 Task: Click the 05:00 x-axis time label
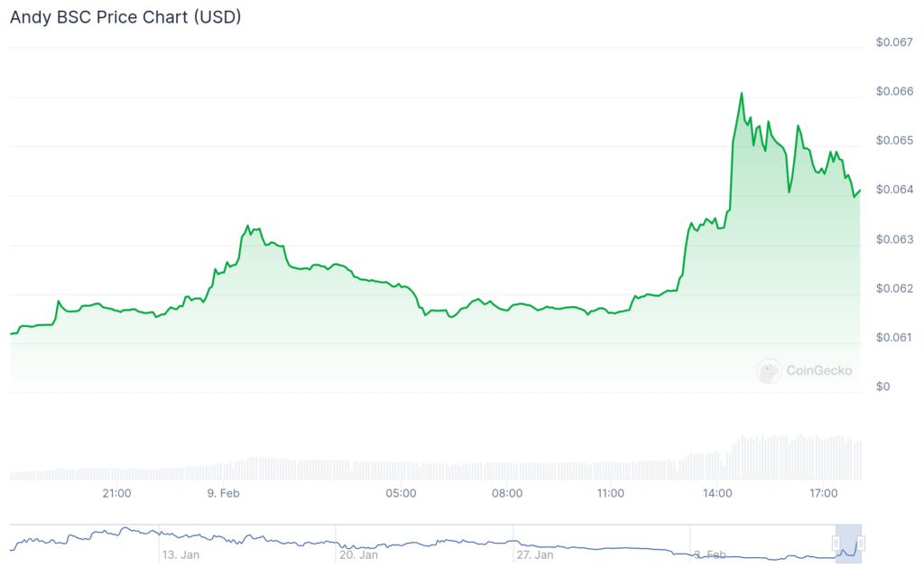coord(401,493)
